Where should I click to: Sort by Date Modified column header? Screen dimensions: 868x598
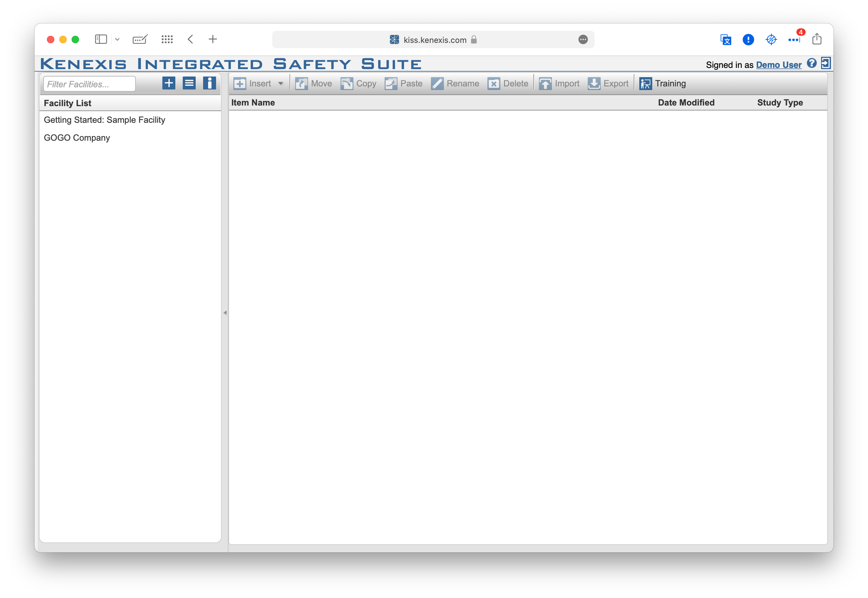[x=686, y=103]
